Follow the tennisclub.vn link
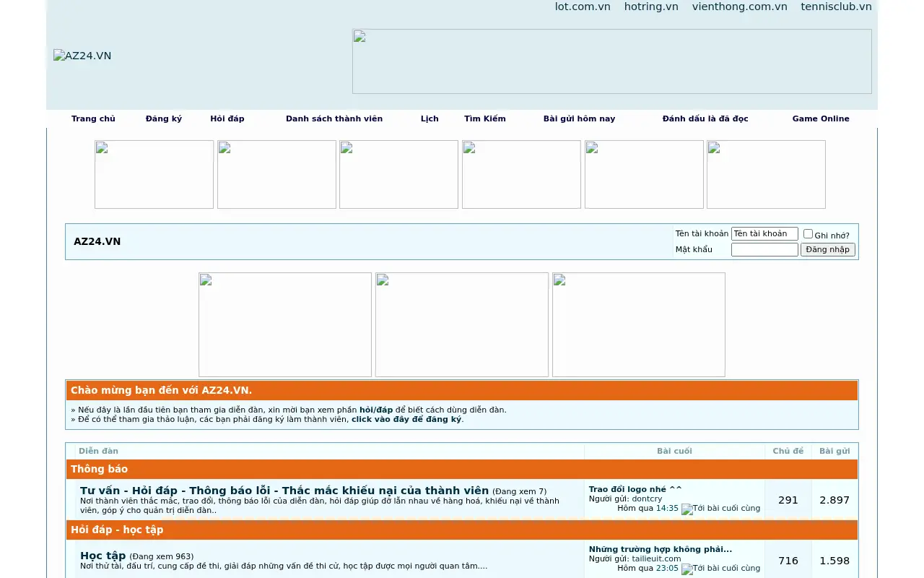The height and width of the screenshot is (578, 924). coord(836,7)
